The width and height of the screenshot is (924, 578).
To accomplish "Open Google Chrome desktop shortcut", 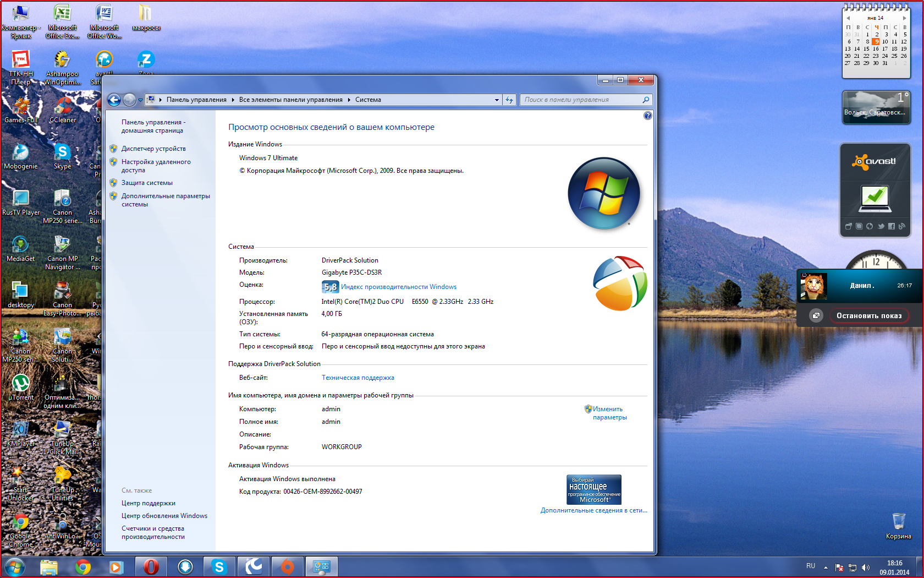I will pyautogui.click(x=21, y=531).
